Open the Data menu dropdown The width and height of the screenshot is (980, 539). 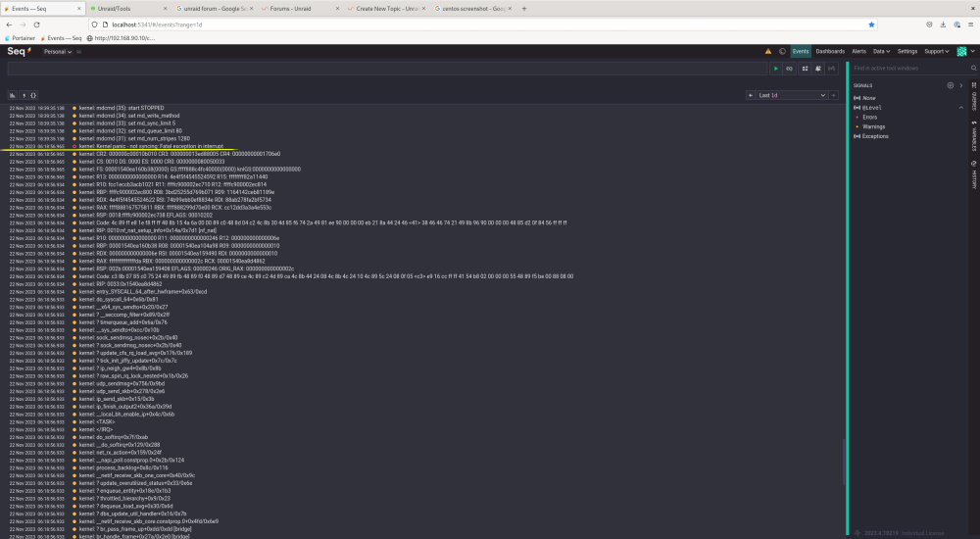(881, 51)
